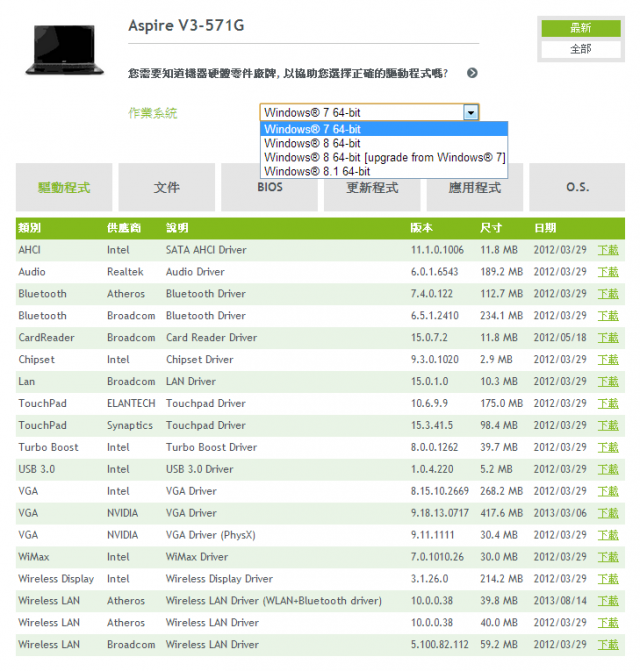Viewport: 640px width, 672px height.
Task: Click the 類別 column header
Action: pos(30,228)
